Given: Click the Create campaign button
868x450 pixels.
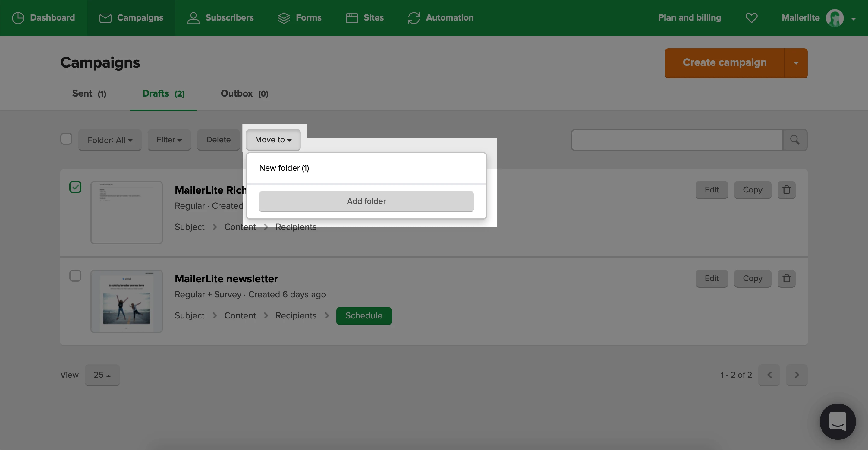Looking at the screenshot, I should (x=725, y=63).
